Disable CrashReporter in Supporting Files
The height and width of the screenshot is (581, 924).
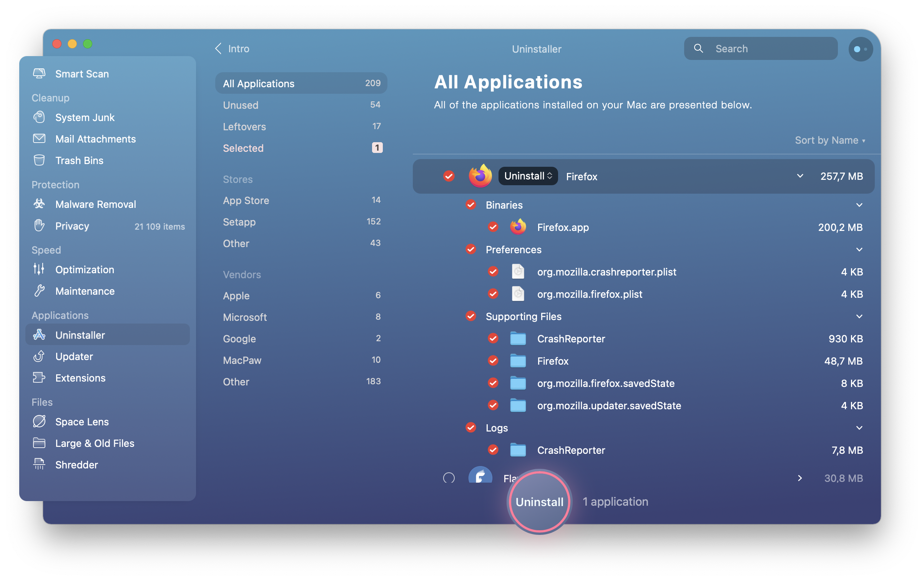pos(494,338)
